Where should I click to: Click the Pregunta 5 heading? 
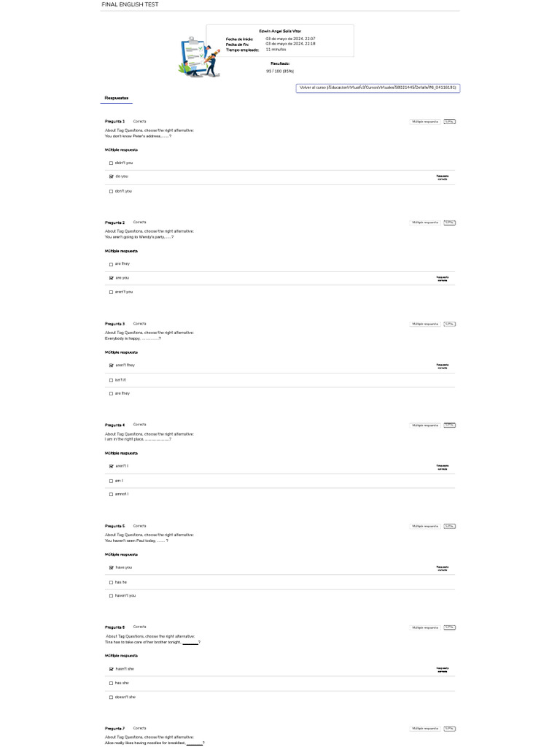115,526
